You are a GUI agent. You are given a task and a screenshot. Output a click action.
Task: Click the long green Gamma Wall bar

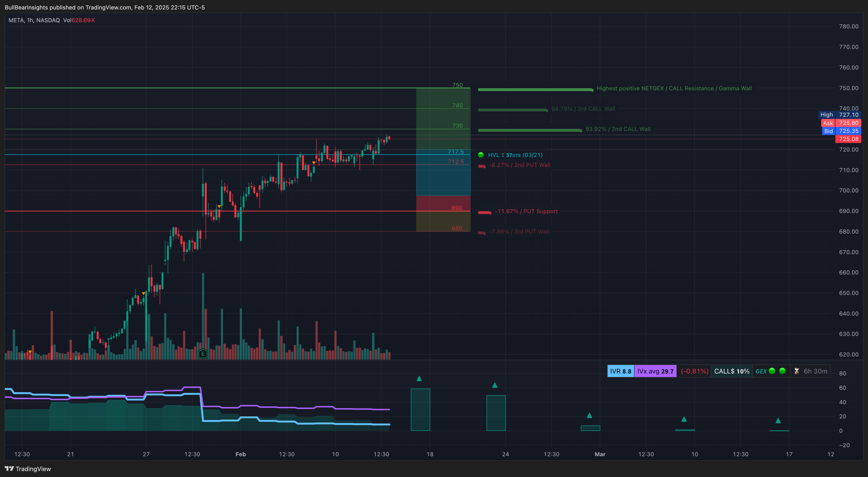535,90
